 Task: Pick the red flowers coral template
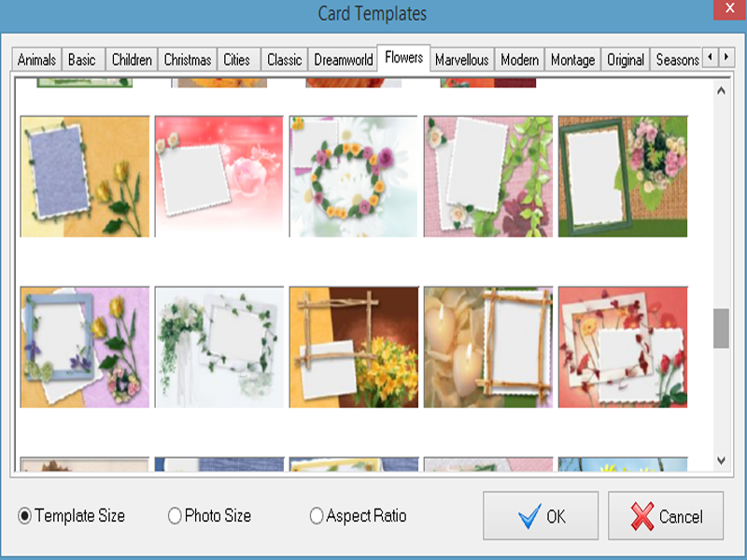(623, 347)
